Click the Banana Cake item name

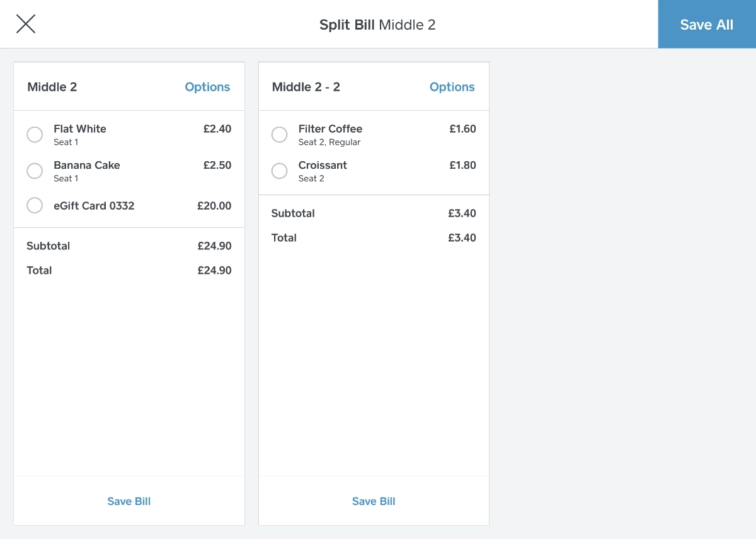[x=87, y=165]
